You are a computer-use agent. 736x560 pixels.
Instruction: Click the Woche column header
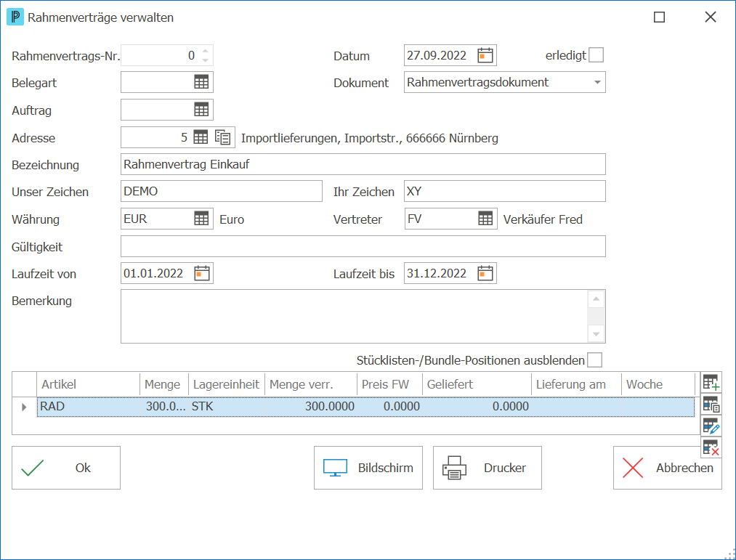click(658, 384)
